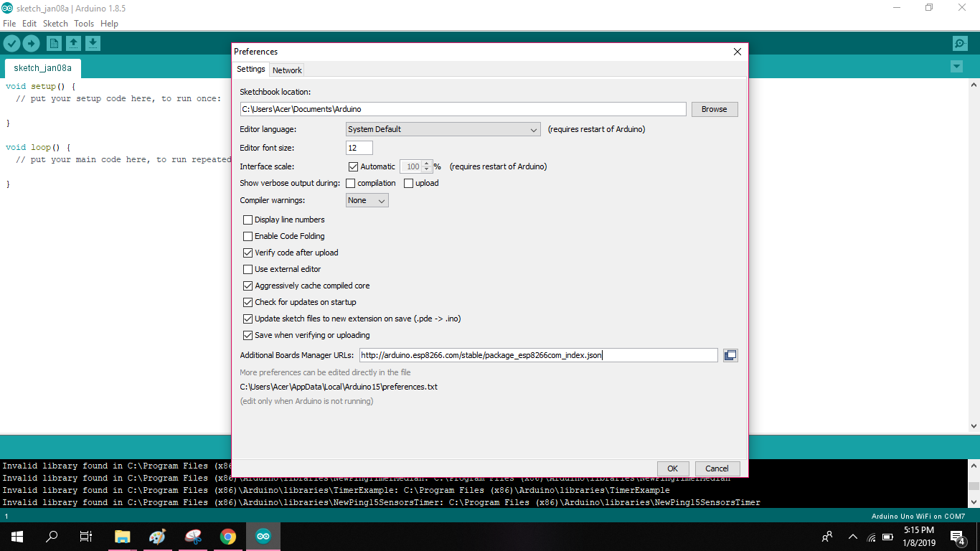Image resolution: width=980 pixels, height=551 pixels.
Task: Click Cancel in Preferences dialog
Action: click(717, 468)
